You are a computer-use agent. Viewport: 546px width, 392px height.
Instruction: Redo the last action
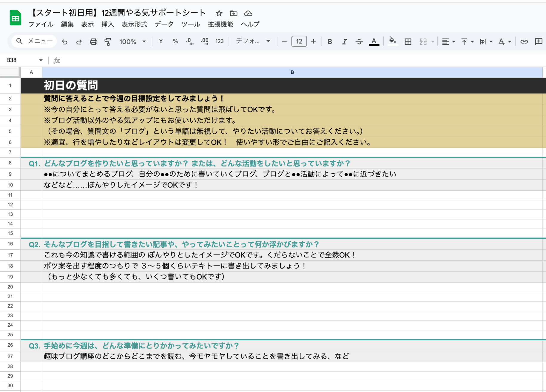point(79,41)
